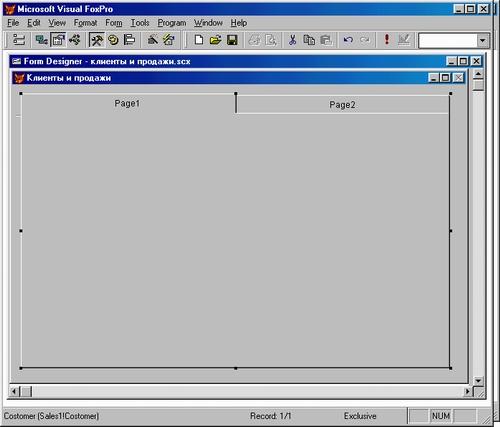The height and width of the screenshot is (427, 500).
Task: Click the Modify Form toolbar icon
Action: pyautogui.click(x=404, y=40)
